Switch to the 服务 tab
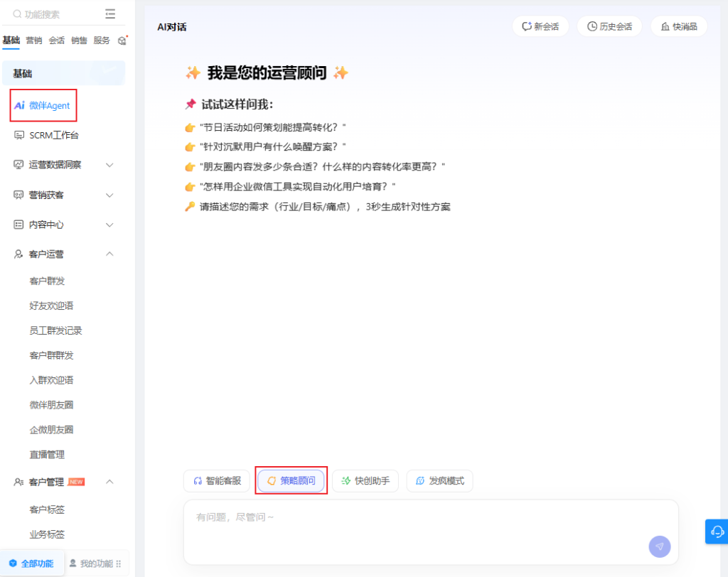This screenshot has height=577, width=728. (x=102, y=41)
